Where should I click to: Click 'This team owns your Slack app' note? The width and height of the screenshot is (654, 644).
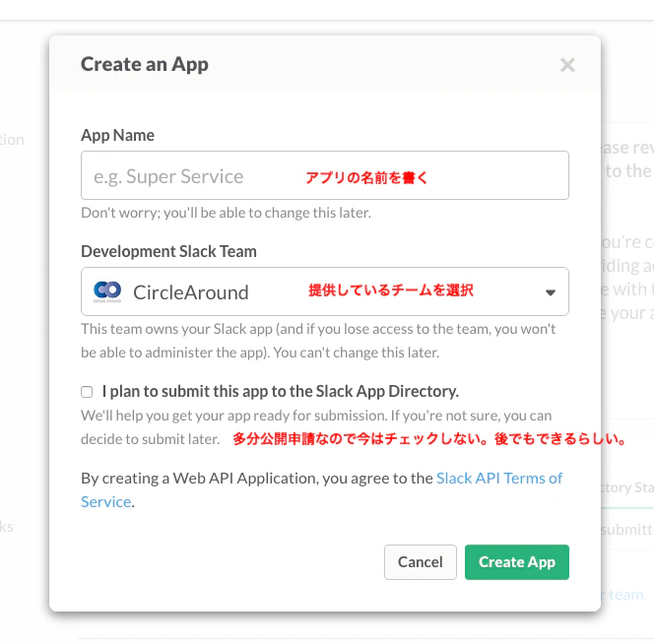(x=318, y=341)
